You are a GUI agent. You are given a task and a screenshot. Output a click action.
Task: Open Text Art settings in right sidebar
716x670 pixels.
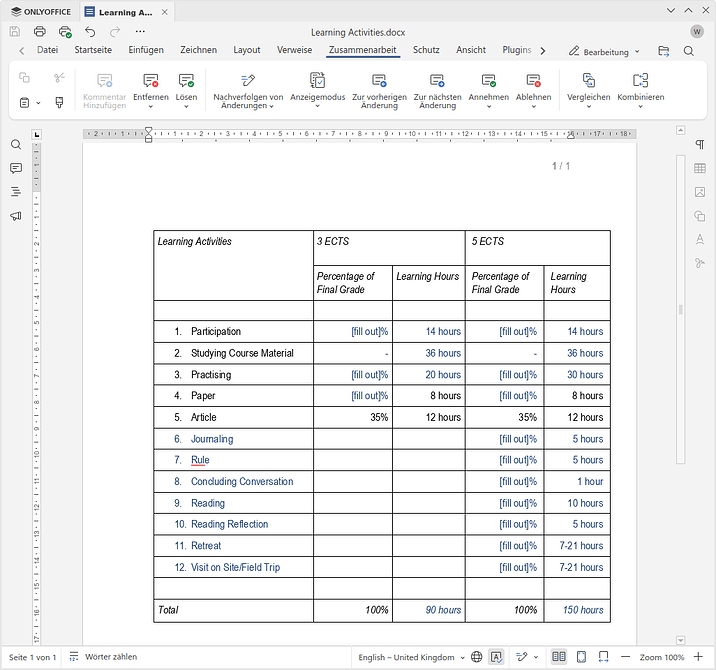point(700,239)
